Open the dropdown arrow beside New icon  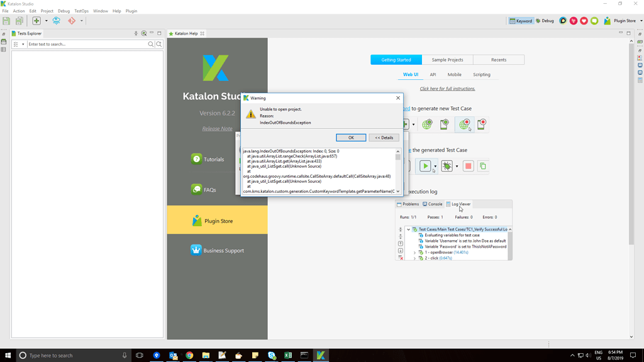point(46,21)
